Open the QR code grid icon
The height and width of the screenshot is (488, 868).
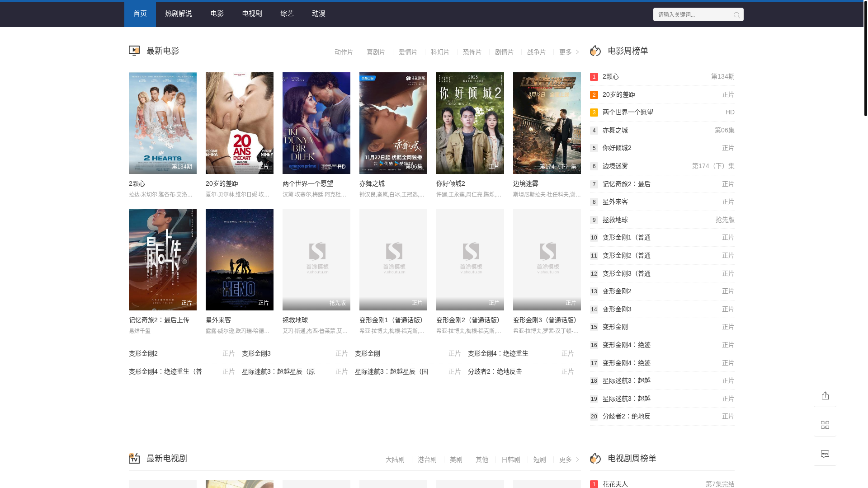[825, 425]
